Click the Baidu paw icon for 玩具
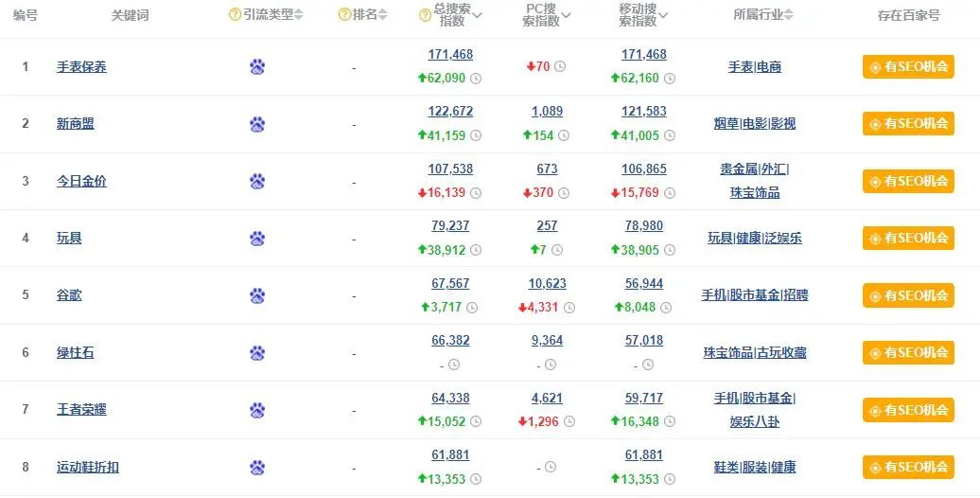Image resolution: width=980 pixels, height=498 pixels. (x=257, y=239)
